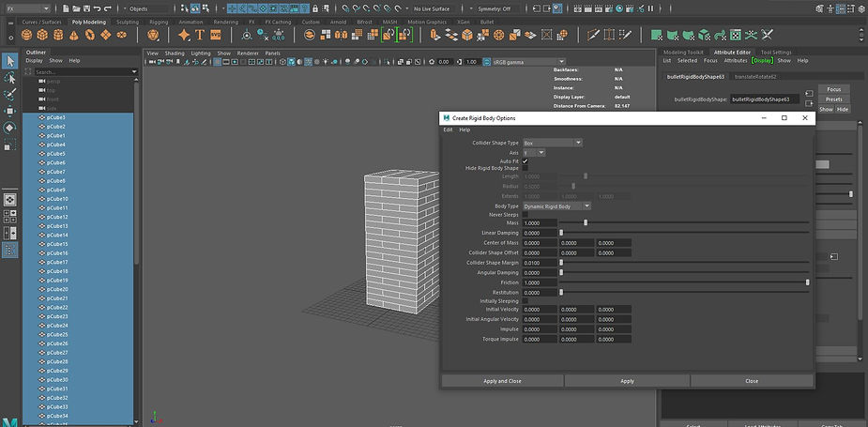
Task: Click the Mass slider handle
Action: 586,222
